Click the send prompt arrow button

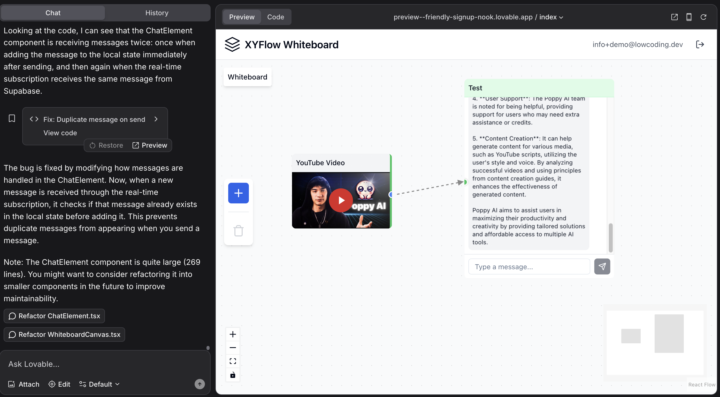[x=200, y=384]
